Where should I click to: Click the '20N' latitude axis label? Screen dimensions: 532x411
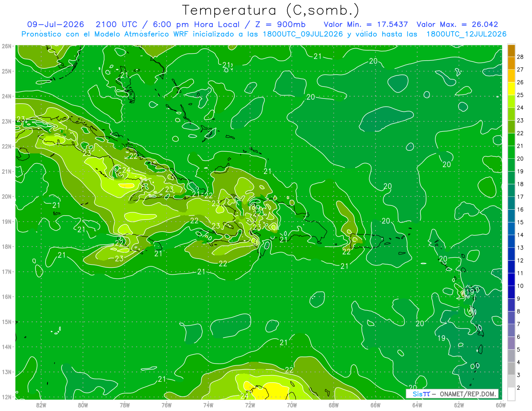(x=7, y=196)
